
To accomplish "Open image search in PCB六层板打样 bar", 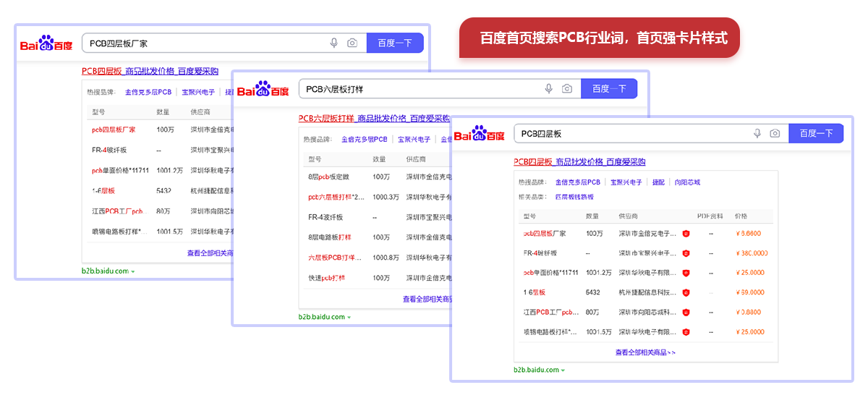I will tap(567, 89).
